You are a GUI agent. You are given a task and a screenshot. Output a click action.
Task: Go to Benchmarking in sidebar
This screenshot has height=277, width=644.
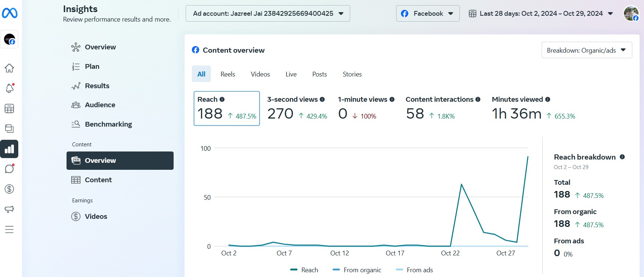click(108, 124)
